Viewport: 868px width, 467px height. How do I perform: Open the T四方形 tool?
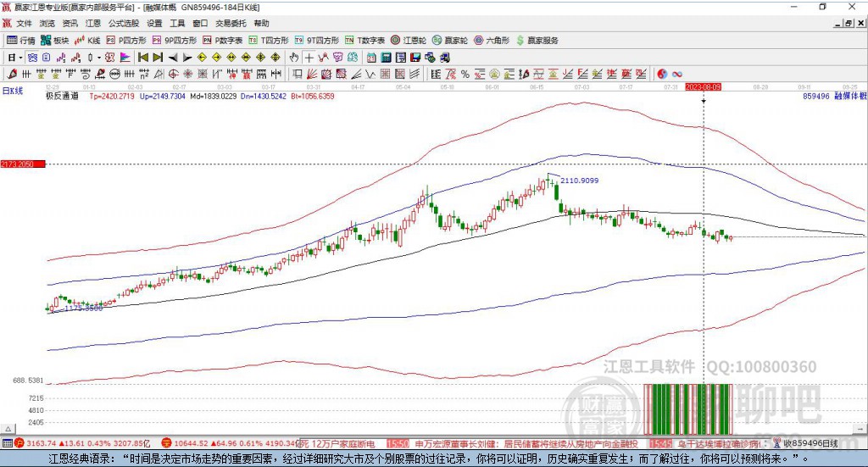(269, 41)
